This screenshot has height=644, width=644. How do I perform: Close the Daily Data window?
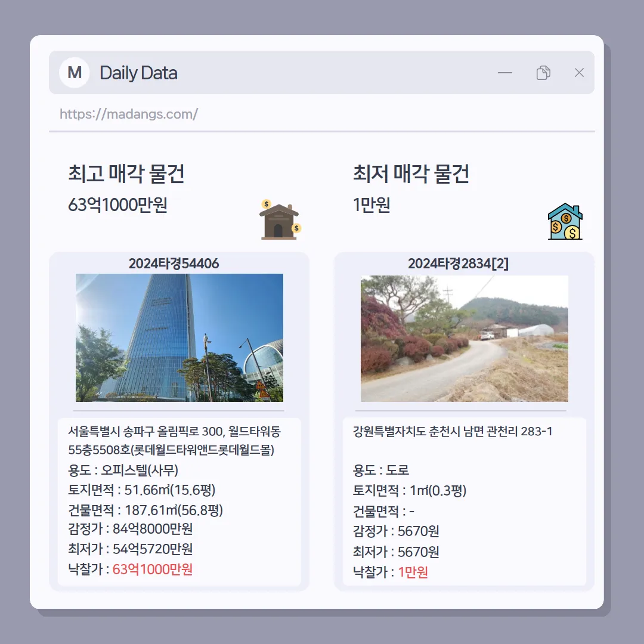point(579,73)
